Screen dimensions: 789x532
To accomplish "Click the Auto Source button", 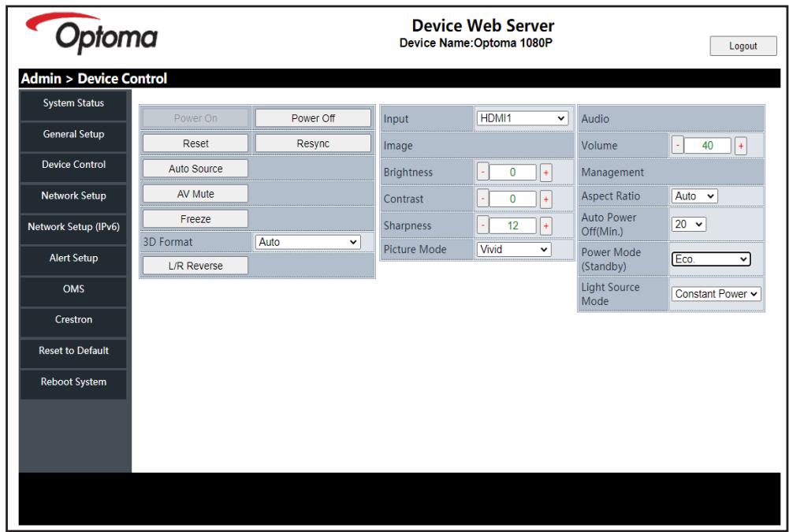I will (x=195, y=169).
